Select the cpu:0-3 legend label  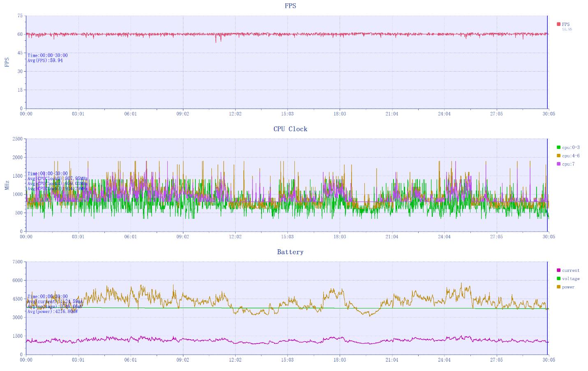click(x=571, y=147)
